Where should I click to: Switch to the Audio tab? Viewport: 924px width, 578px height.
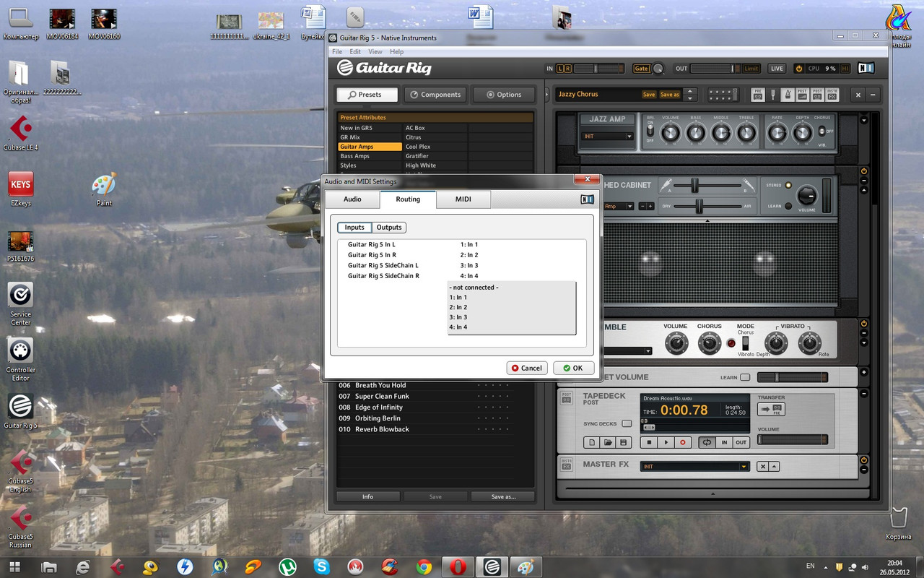352,199
